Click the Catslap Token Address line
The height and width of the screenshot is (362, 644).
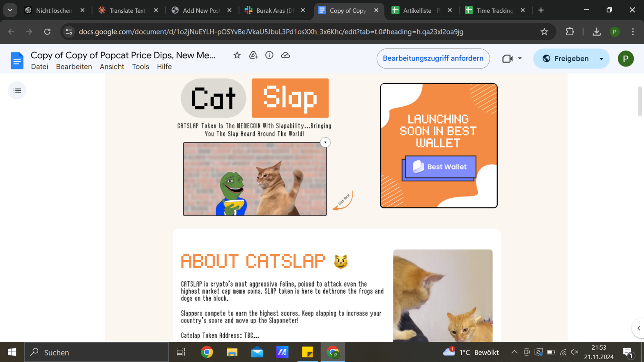coord(220,335)
